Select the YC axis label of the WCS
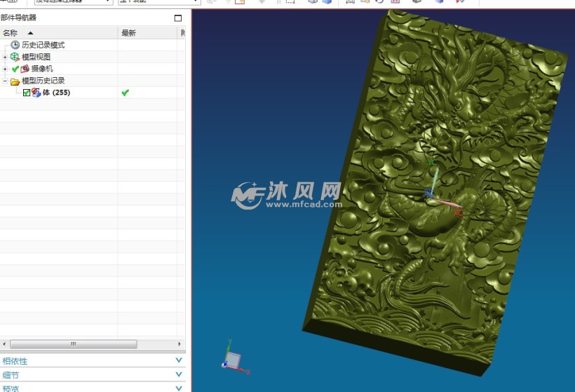The height and width of the screenshot is (392, 575). pos(432,162)
